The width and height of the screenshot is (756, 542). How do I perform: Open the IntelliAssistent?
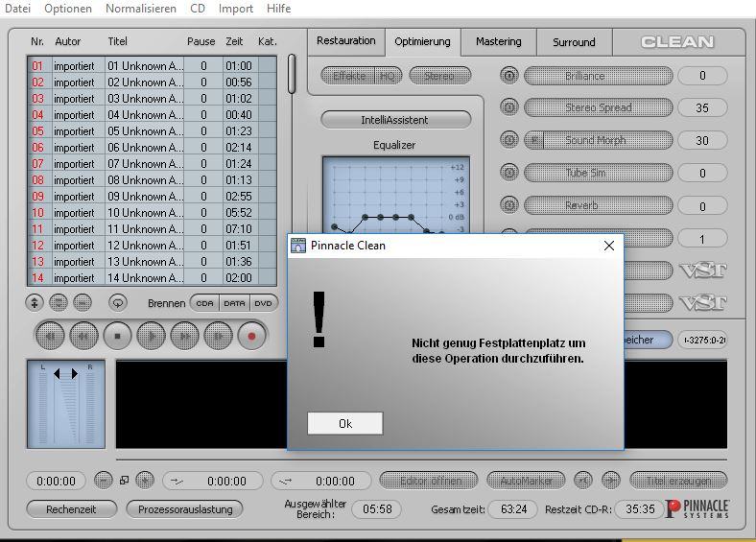tap(395, 120)
